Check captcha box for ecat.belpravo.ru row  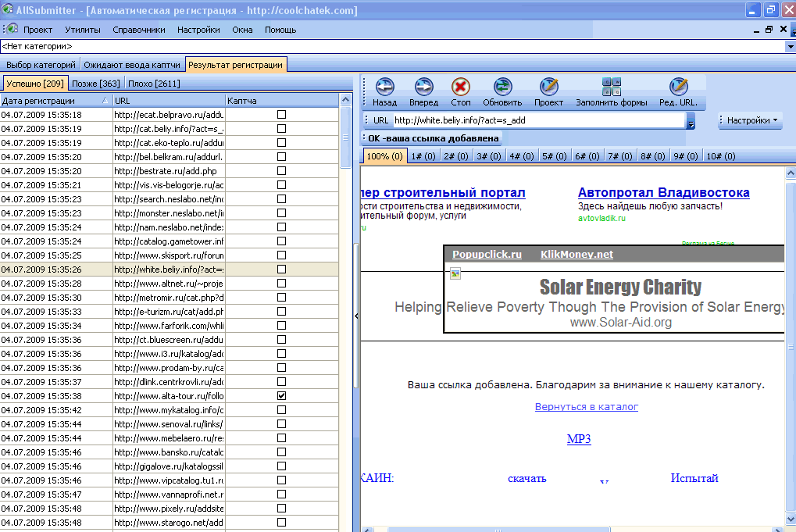pos(281,115)
